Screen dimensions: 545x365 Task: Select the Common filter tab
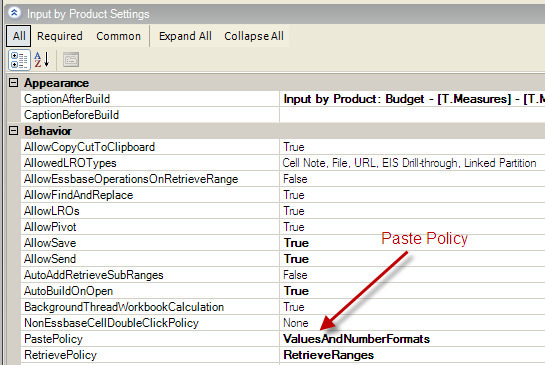(119, 36)
